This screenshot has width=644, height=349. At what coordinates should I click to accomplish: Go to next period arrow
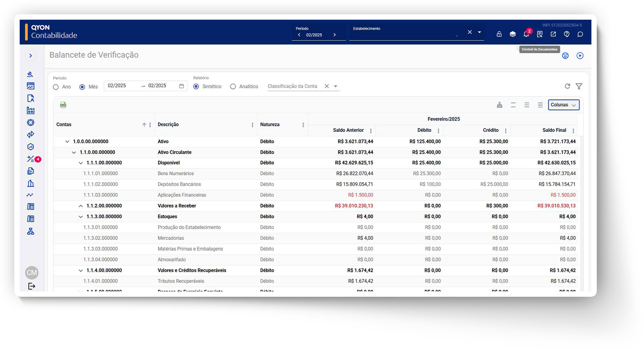coord(335,35)
